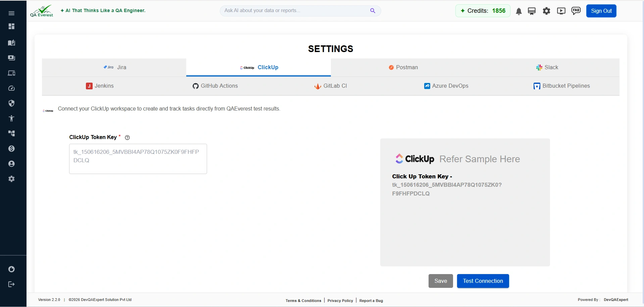Focus the ClickUp Token Key text field

(138, 159)
